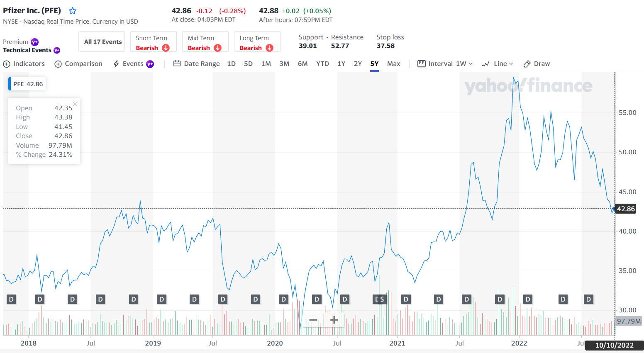Screen dimensions: 644x353
Task: Click the Long Term bearish down-arrow icon
Action: click(269, 48)
